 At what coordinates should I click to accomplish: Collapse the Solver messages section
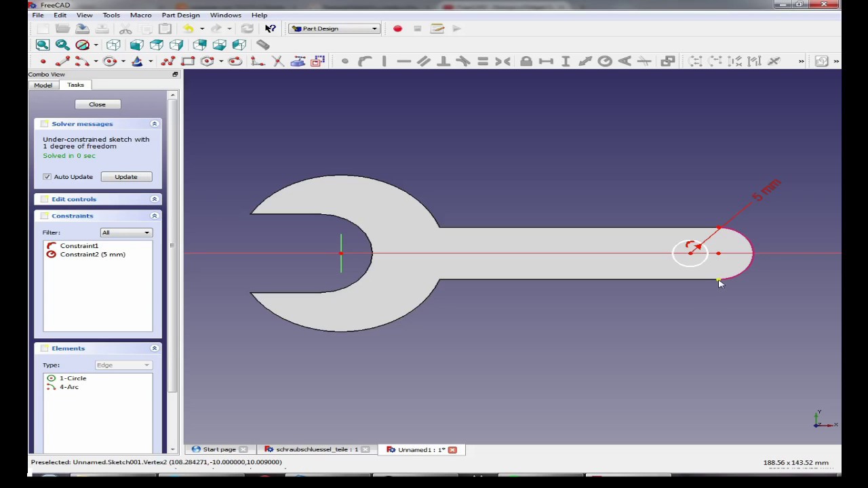pyautogui.click(x=155, y=124)
